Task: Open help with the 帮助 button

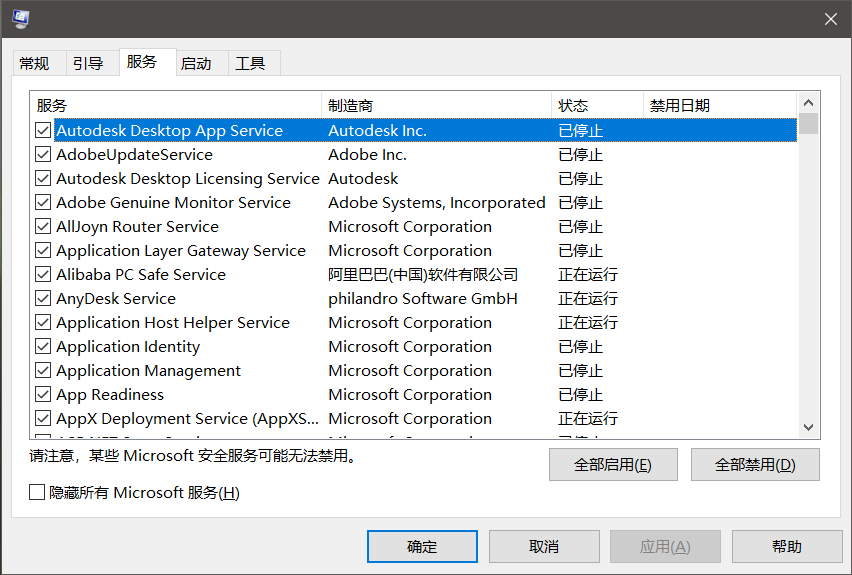Action: coord(787,546)
